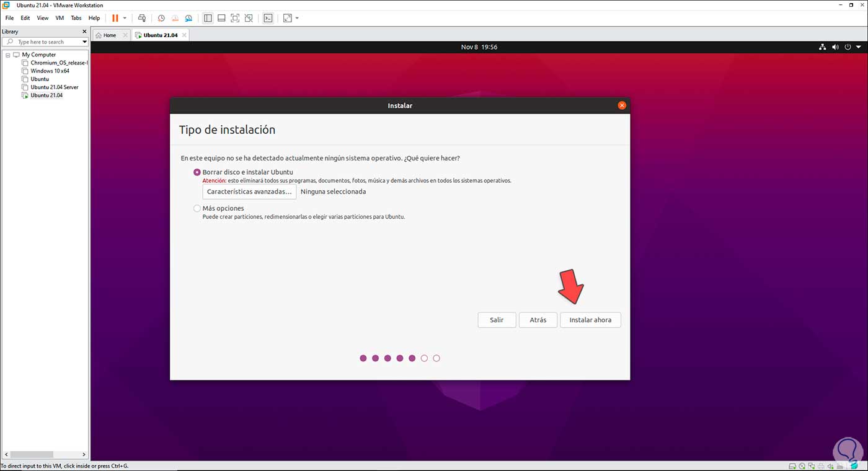Click the Salir button
The height and width of the screenshot is (471, 868).
[497, 320]
